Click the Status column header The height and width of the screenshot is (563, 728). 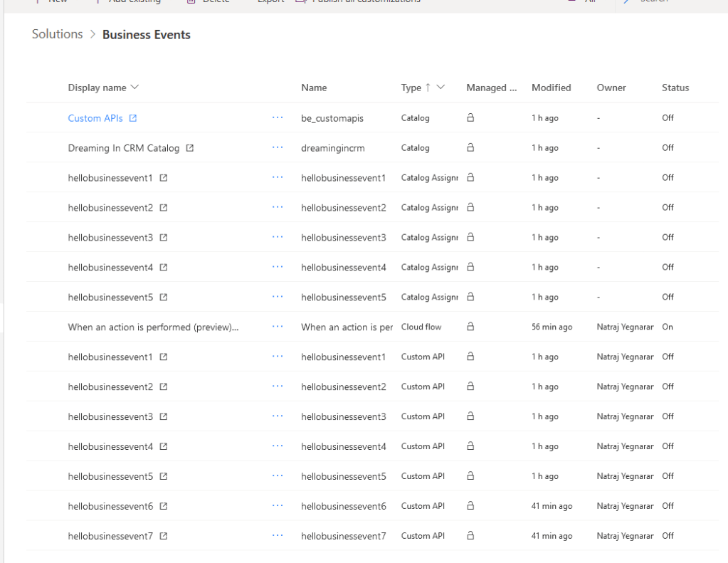pos(674,88)
